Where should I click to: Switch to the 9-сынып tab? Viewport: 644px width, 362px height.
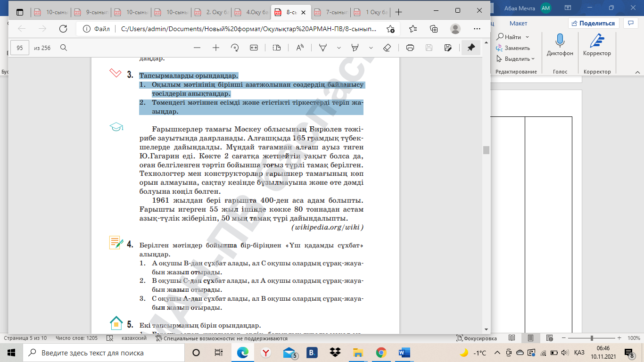tap(92, 12)
